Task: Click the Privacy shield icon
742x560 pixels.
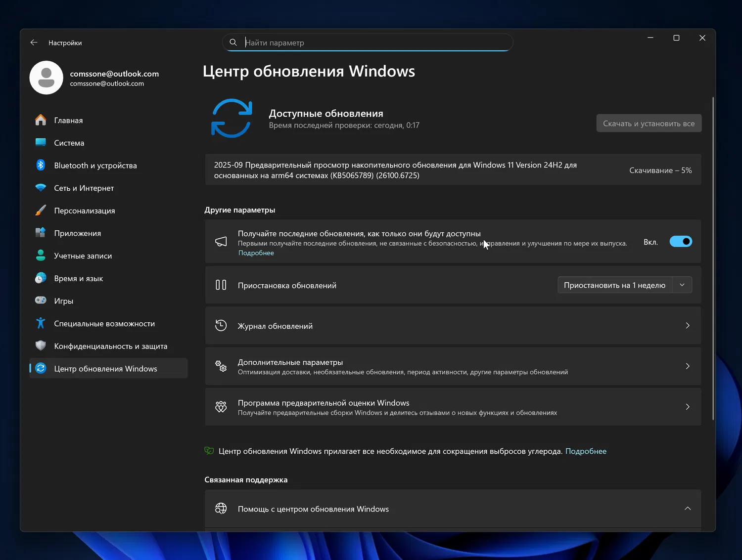Action: pyautogui.click(x=41, y=346)
